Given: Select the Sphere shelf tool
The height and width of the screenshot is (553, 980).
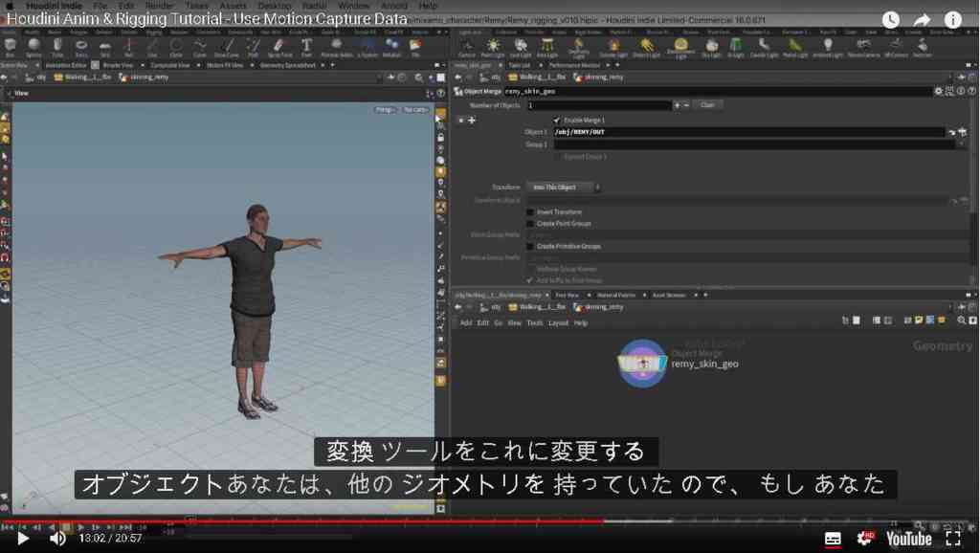Looking at the screenshot, I should point(33,47).
